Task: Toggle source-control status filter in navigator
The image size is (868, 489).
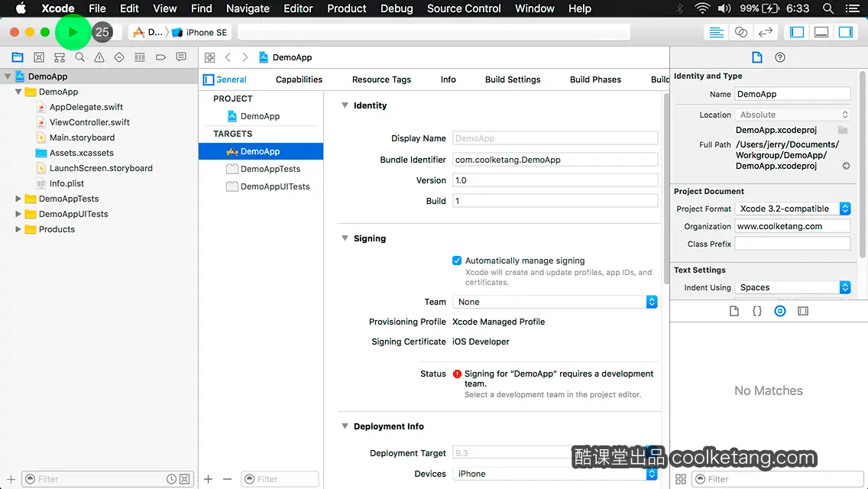Action: point(185,479)
